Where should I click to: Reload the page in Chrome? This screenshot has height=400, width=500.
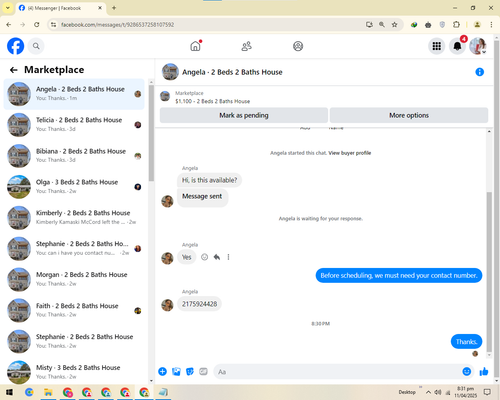[37, 25]
